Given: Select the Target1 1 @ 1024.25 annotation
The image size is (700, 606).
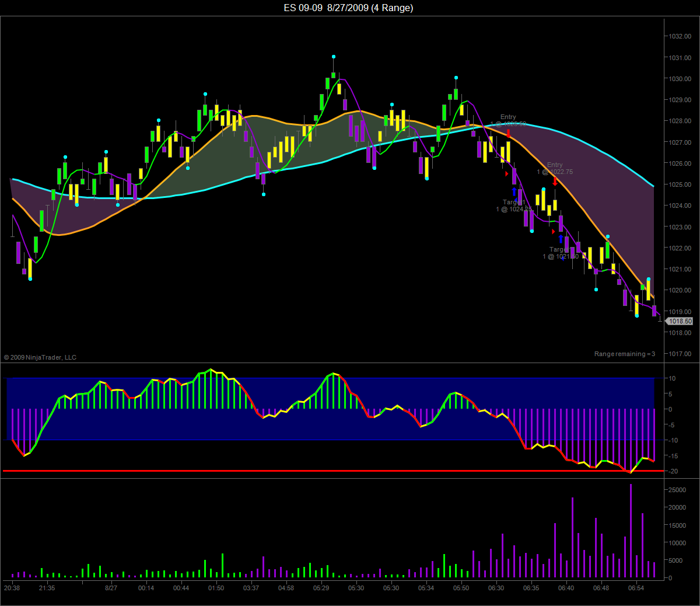Looking at the screenshot, I should [514, 206].
